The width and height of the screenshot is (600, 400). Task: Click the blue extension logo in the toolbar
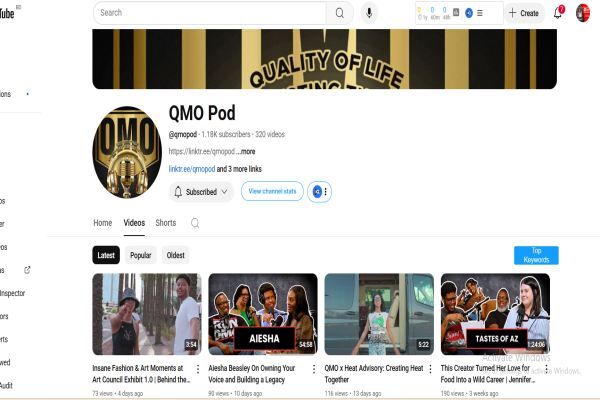pyautogui.click(x=469, y=13)
